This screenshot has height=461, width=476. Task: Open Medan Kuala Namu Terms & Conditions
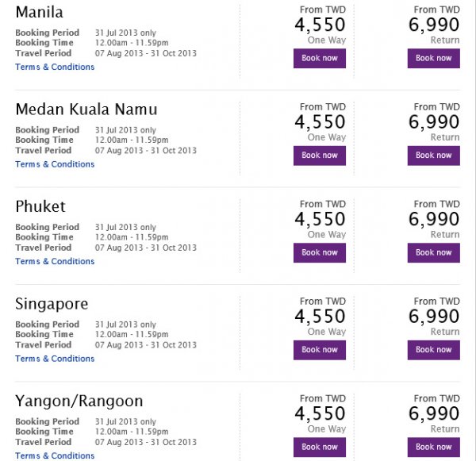[55, 164]
